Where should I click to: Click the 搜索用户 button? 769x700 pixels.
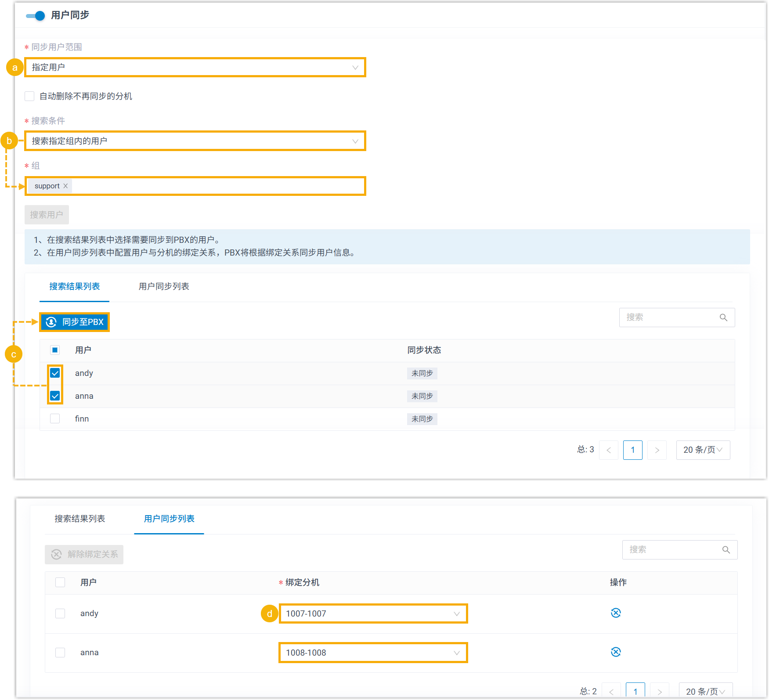point(47,215)
